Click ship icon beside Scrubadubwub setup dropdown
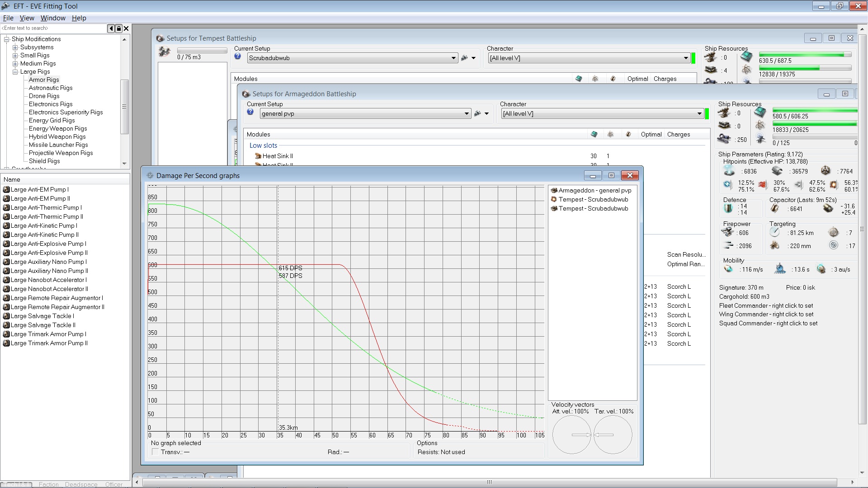The image size is (868, 488). point(464,58)
